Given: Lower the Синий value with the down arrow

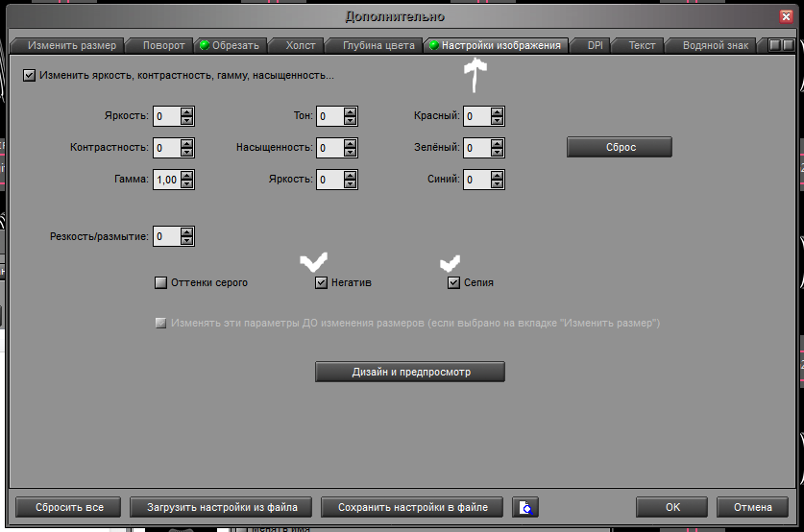Looking at the screenshot, I should click(x=497, y=184).
